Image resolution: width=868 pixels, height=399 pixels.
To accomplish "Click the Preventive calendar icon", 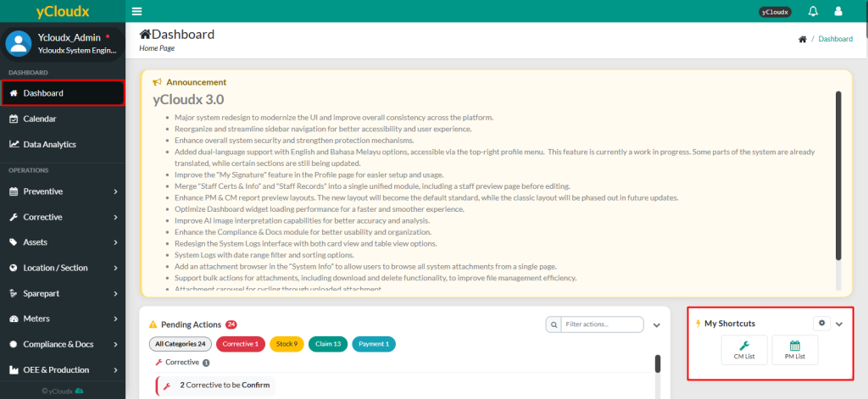I will pos(14,191).
